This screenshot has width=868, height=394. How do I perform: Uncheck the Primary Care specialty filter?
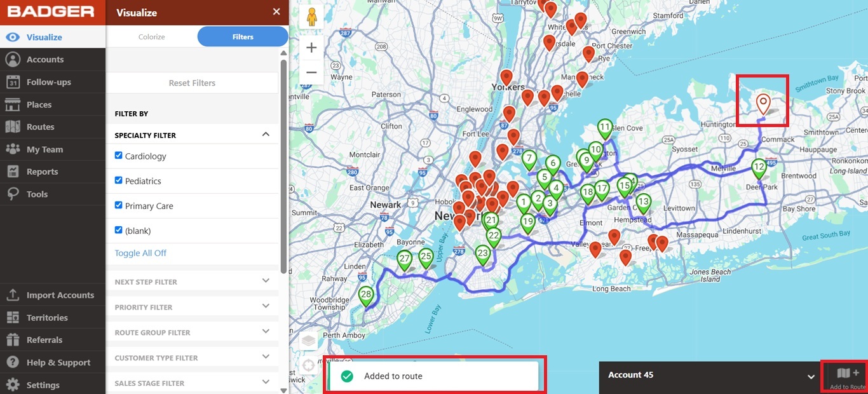point(118,205)
